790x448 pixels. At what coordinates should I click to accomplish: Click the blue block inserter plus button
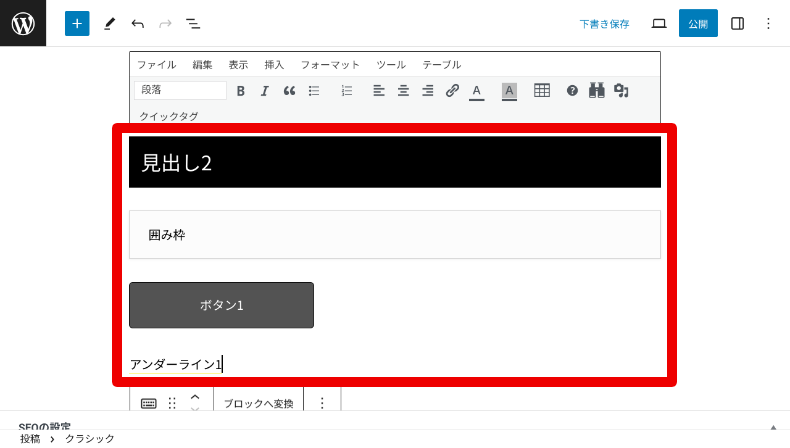(x=77, y=24)
